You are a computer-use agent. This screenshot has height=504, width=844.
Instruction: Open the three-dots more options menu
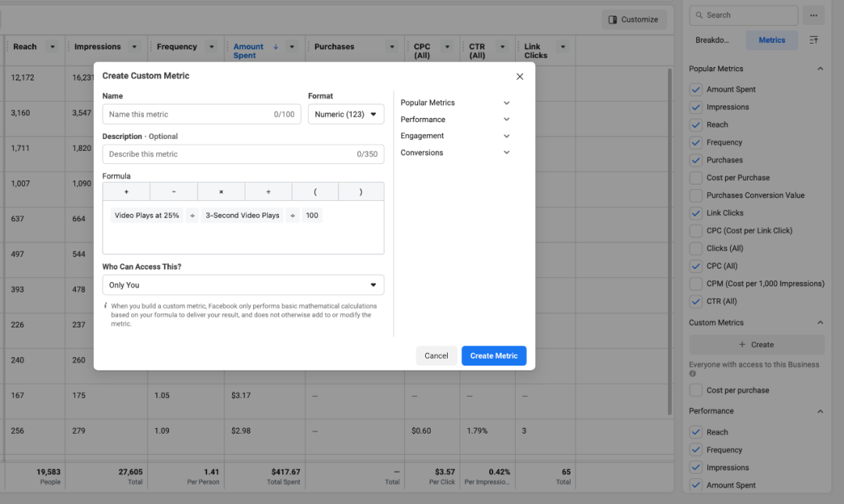pyautogui.click(x=814, y=15)
